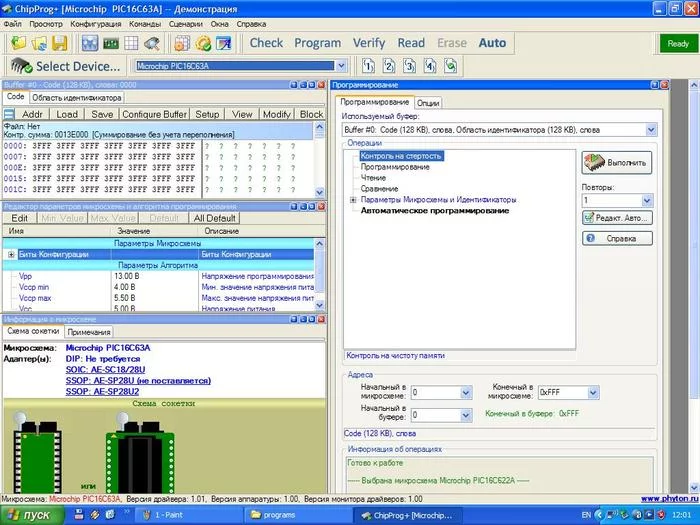Image resolution: width=700 pixels, height=525 pixels.
Task: Click the open folder icon in toolbar
Action: click(19, 43)
